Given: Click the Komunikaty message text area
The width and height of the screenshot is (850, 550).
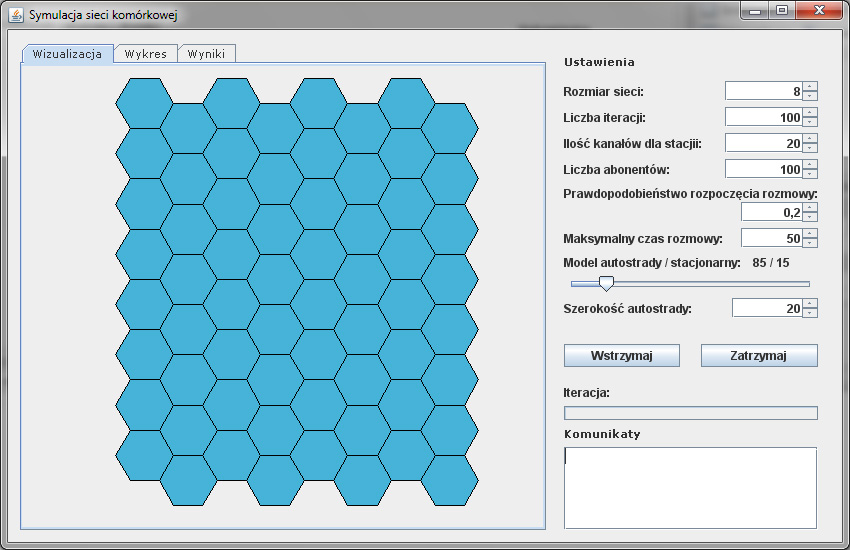Looking at the screenshot, I should pos(690,487).
